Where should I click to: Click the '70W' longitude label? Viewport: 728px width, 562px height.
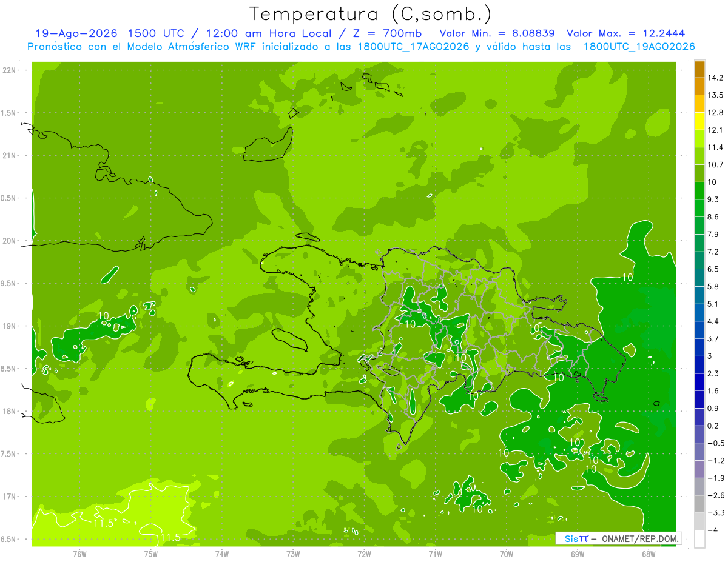(507, 554)
